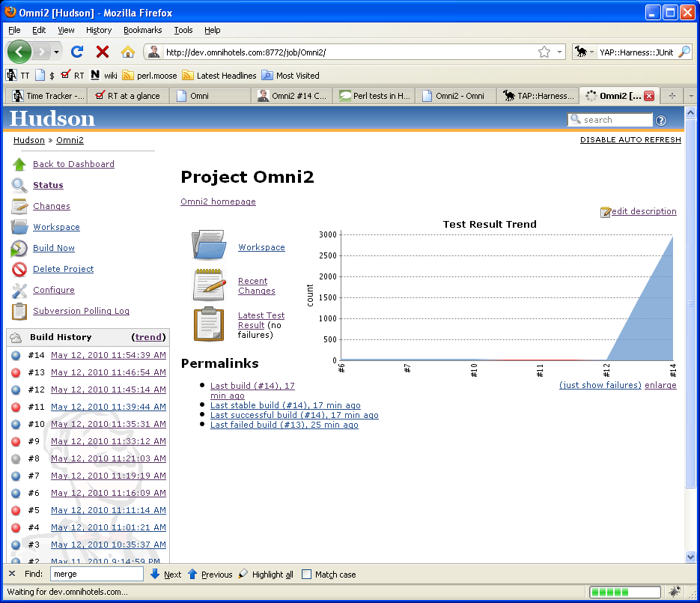The width and height of the screenshot is (700, 603).
Task: Click the vertical scrollbar thumb
Action: tap(690, 303)
